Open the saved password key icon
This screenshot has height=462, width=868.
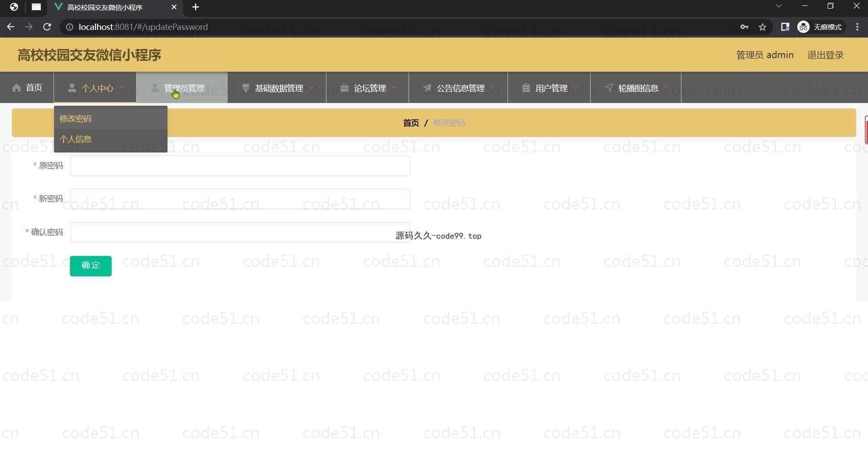744,27
